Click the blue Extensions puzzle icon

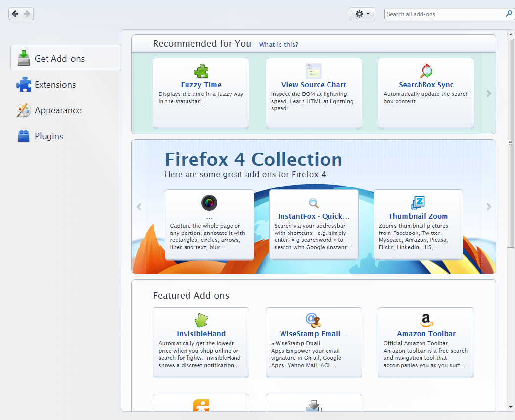(24, 85)
